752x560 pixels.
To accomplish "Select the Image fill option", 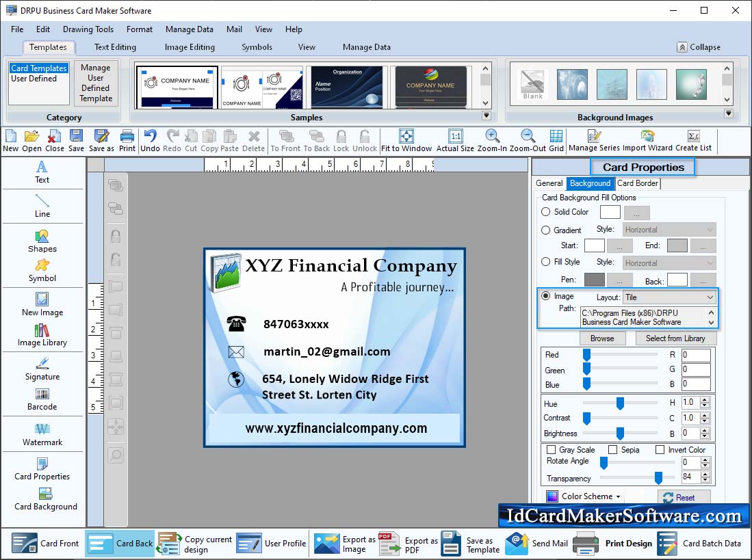I will (x=546, y=295).
